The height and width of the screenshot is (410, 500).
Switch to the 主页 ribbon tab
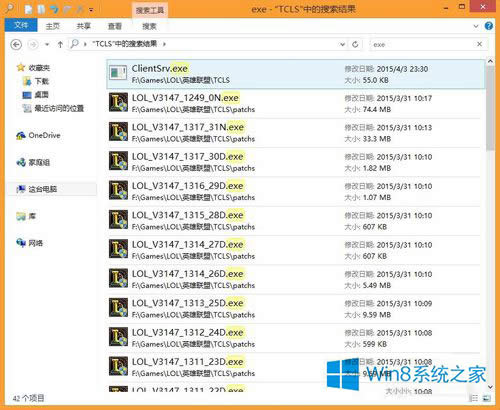click(53, 26)
